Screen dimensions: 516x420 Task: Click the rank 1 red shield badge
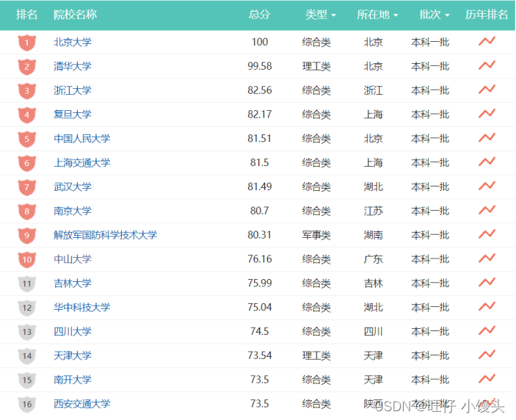coord(27,43)
